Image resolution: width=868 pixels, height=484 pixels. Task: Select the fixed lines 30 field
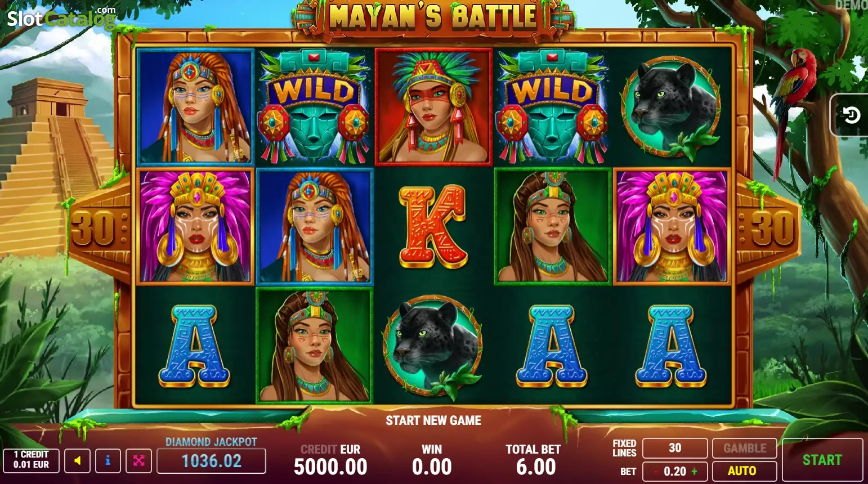(675, 448)
